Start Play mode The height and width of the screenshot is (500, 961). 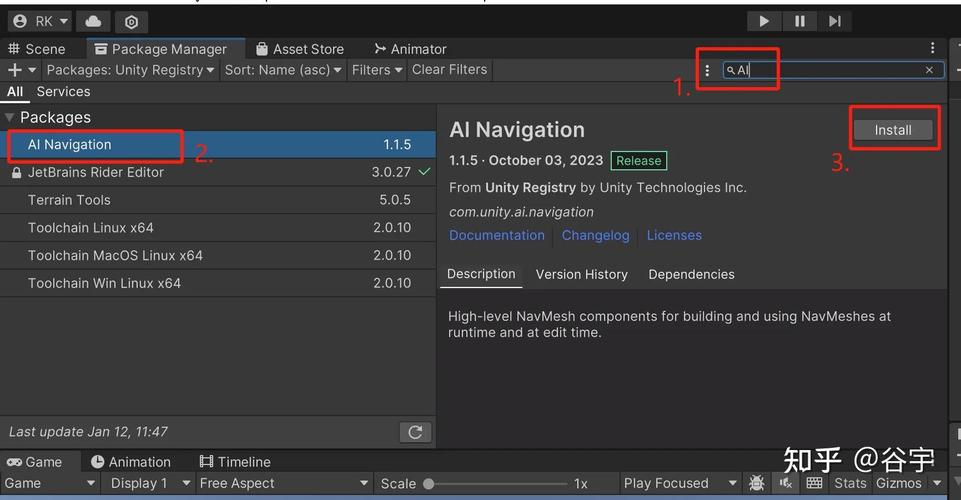pyautogui.click(x=764, y=21)
